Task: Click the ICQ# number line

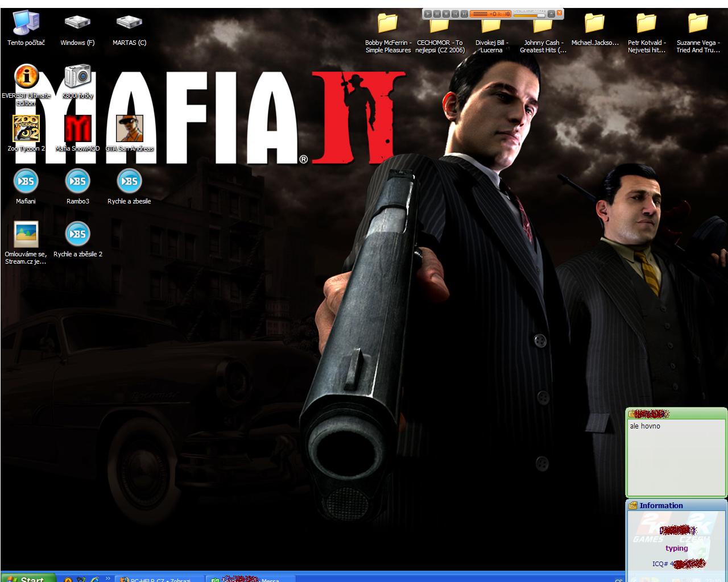Action: (679, 564)
